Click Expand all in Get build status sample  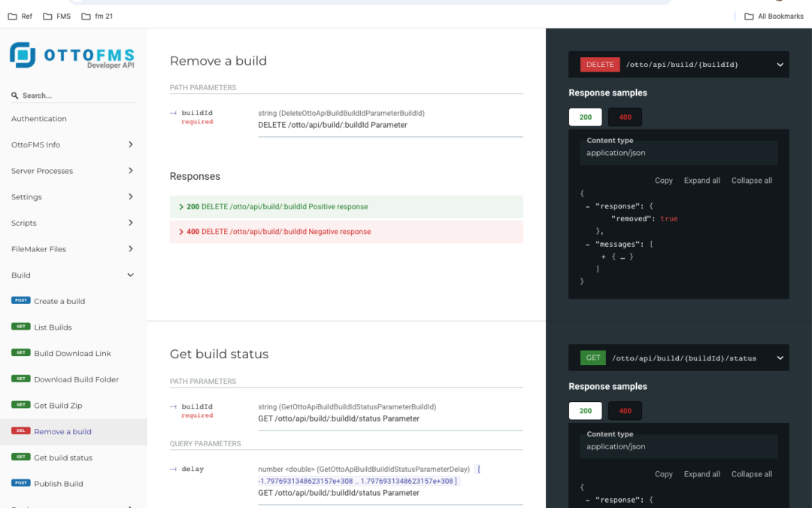(701, 474)
